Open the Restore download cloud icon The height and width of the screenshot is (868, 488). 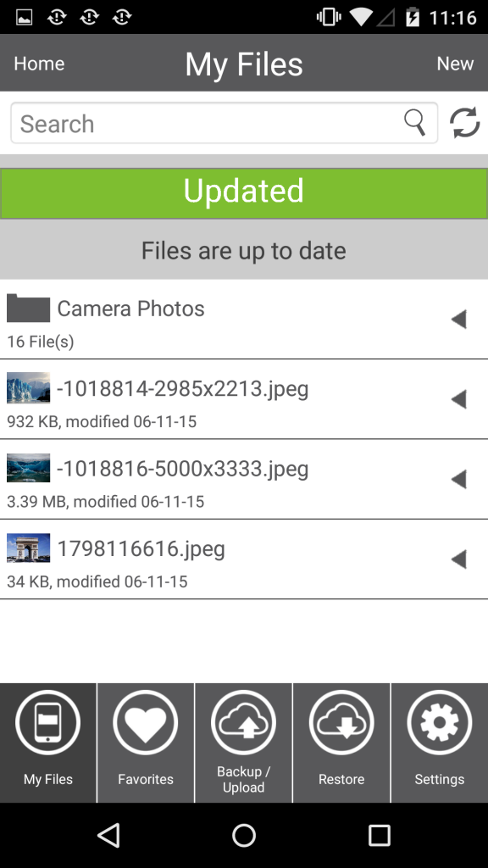click(x=341, y=721)
